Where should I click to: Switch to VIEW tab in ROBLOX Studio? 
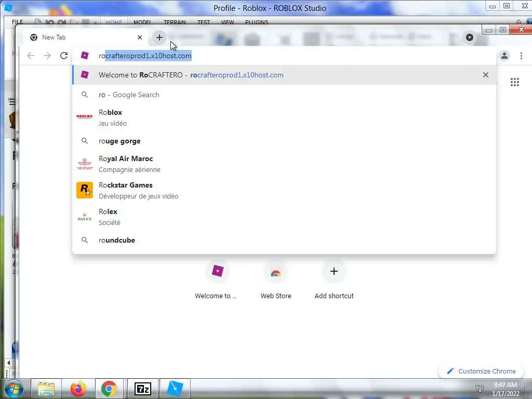tap(228, 22)
